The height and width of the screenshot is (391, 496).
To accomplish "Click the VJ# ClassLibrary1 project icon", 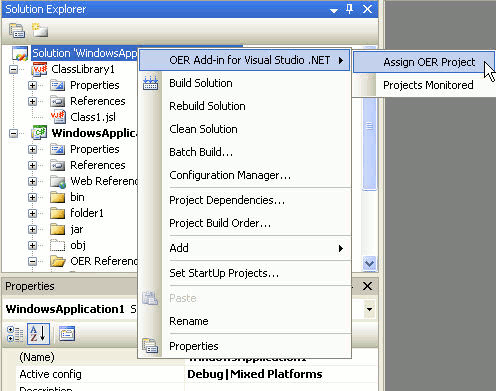I will [39, 69].
